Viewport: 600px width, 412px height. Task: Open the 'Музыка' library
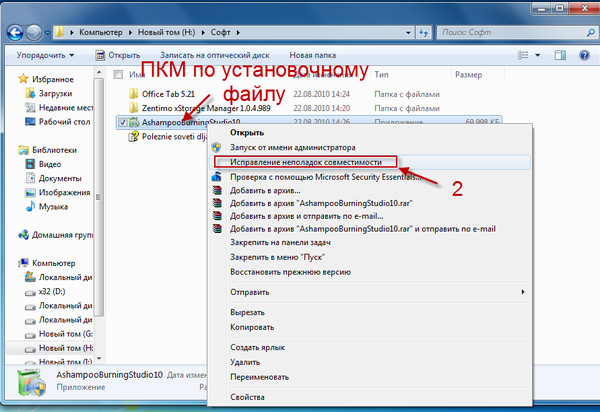coord(53,207)
